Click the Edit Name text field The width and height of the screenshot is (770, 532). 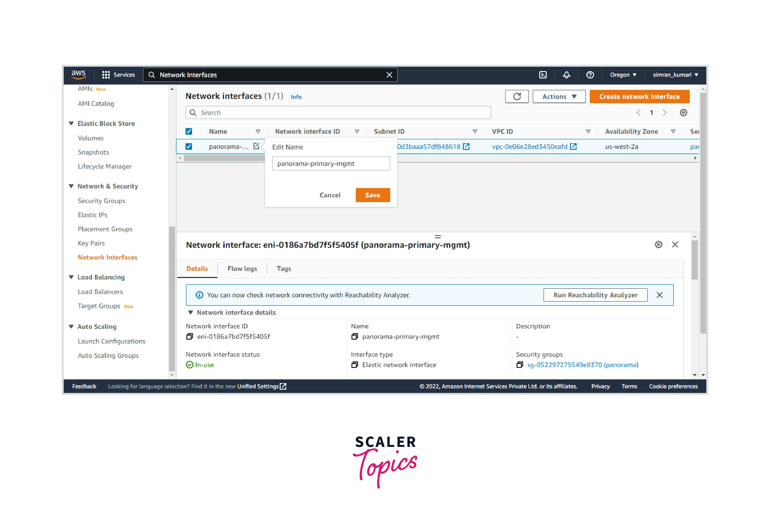pyautogui.click(x=331, y=164)
